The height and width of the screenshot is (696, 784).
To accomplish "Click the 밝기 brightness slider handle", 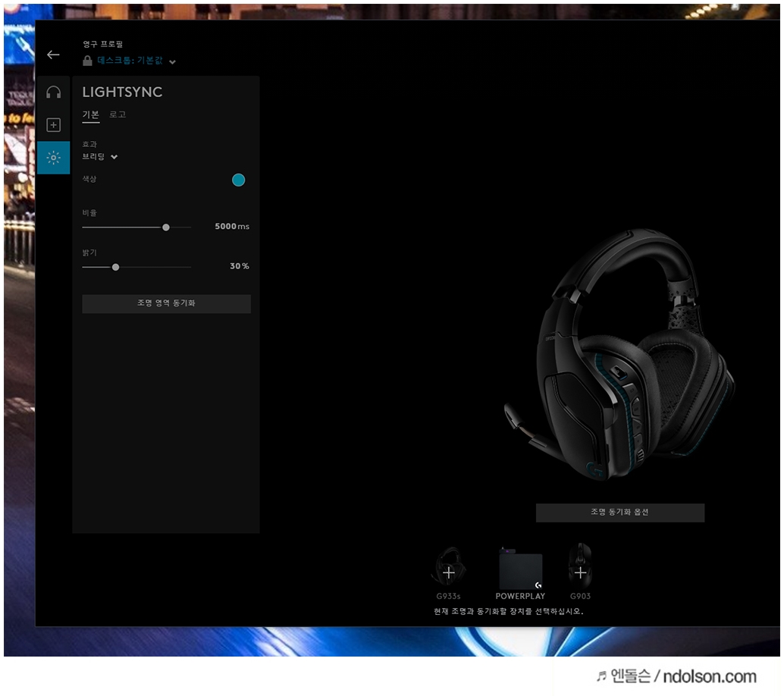I will 115,268.
